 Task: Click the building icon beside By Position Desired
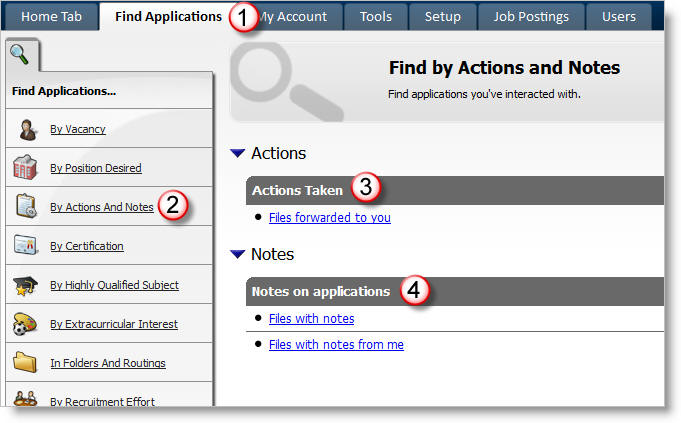point(25,168)
